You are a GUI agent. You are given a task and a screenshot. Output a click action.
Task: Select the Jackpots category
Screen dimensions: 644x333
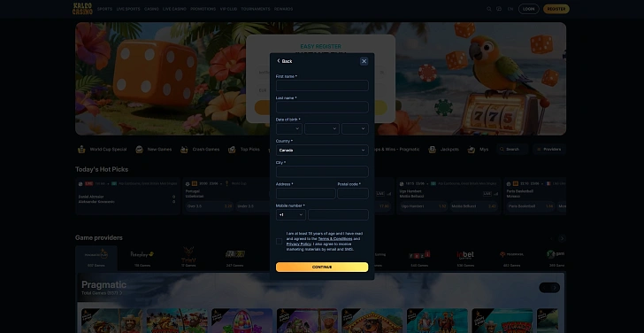coord(449,150)
